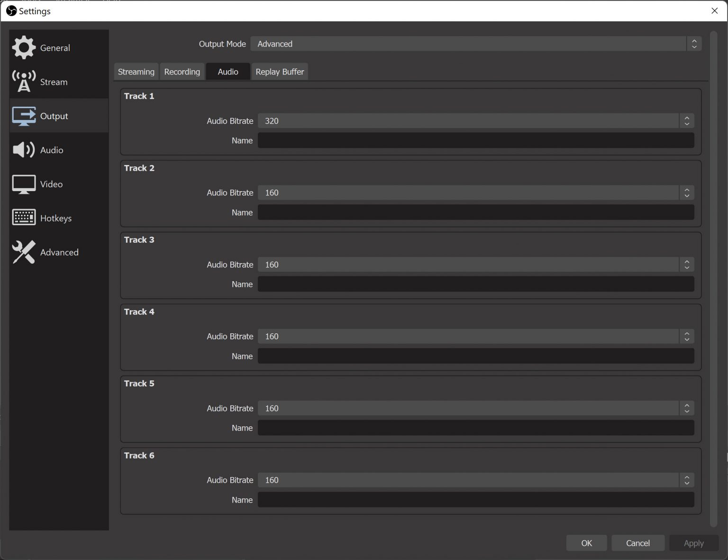Screen dimensions: 728x560
Task: Select the General settings gear icon
Action: coord(24,47)
